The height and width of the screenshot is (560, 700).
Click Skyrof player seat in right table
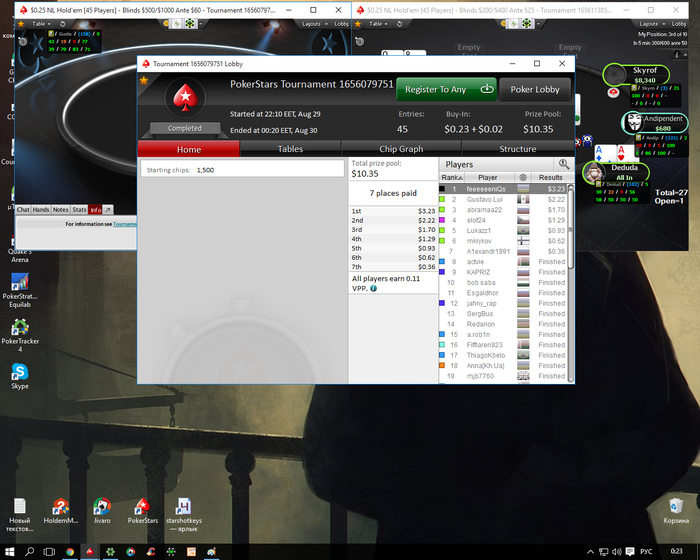[x=636, y=75]
